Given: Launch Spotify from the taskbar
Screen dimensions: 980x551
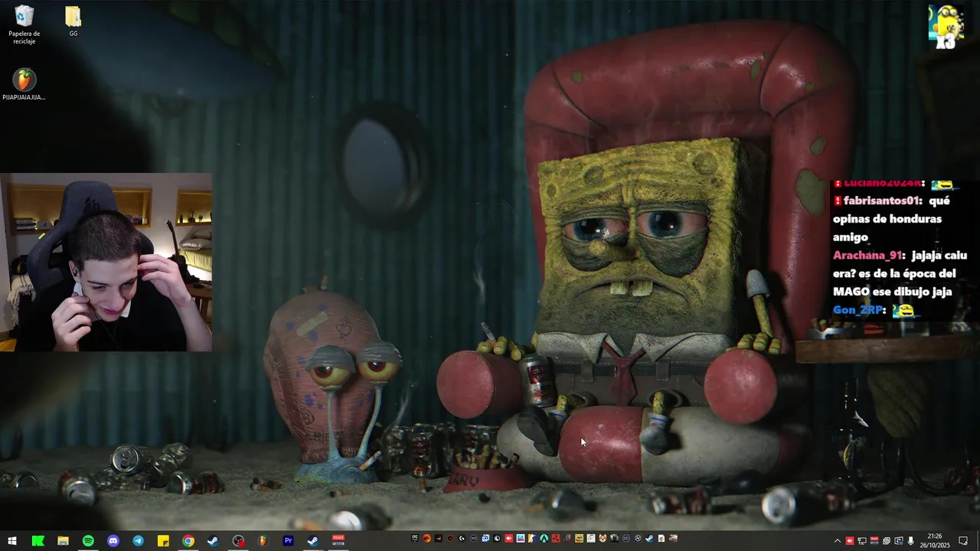Looking at the screenshot, I should 88,541.
